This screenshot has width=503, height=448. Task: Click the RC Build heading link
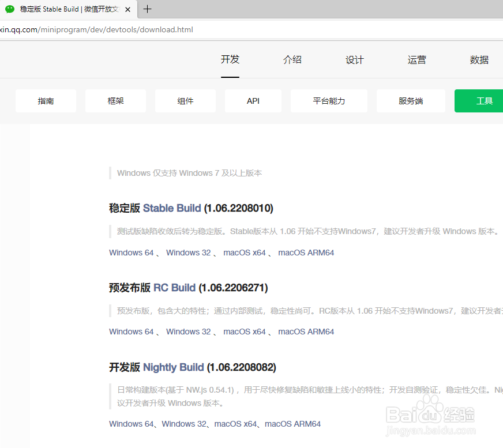coord(175,288)
